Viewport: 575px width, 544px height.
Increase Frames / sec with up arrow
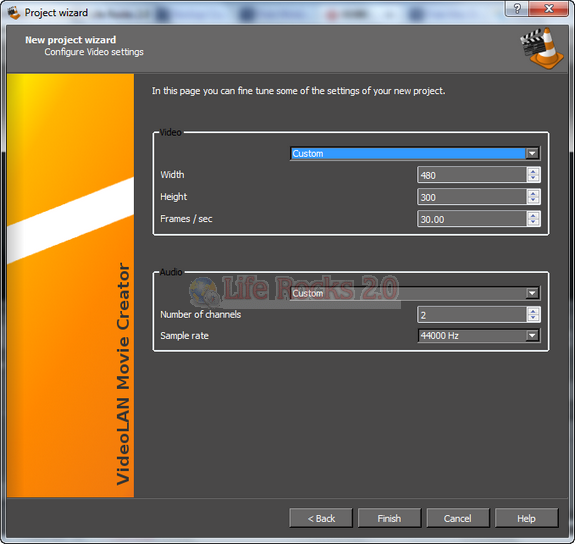(x=534, y=215)
